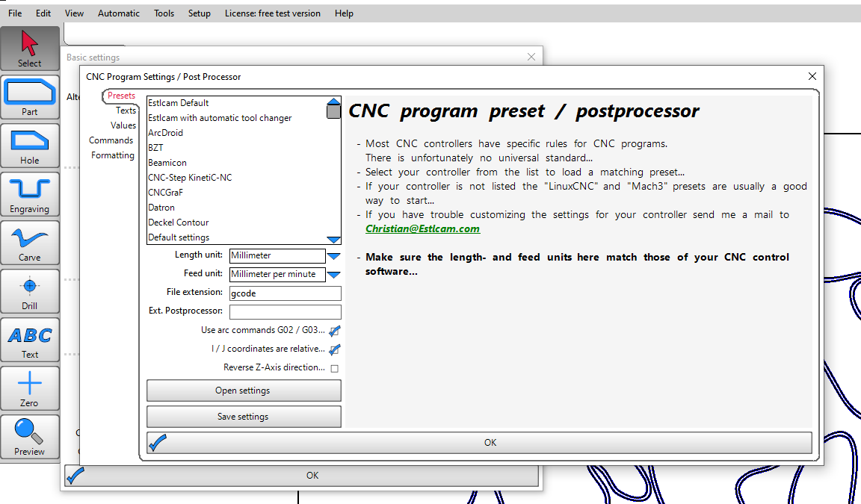Select the Drill tool
The image size is (861, 504).
coord(30,291)
